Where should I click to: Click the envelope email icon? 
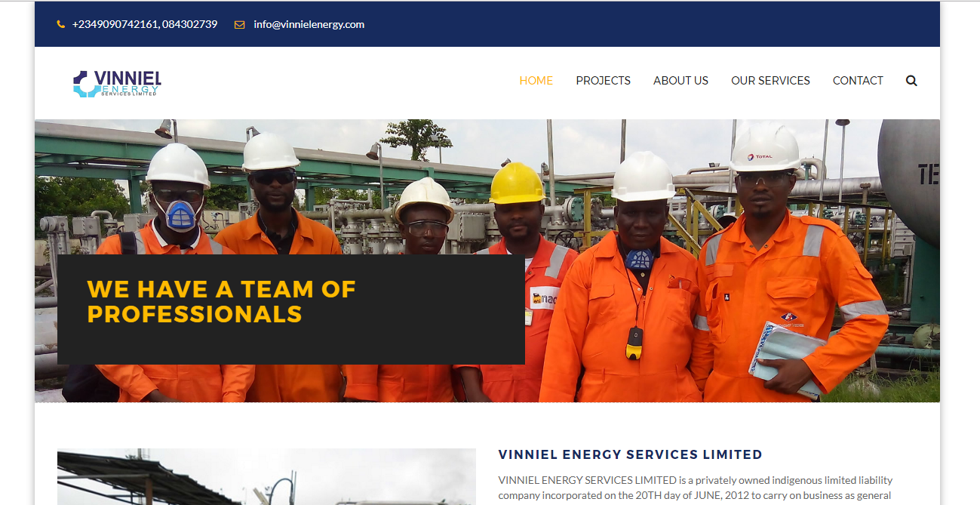240,25
